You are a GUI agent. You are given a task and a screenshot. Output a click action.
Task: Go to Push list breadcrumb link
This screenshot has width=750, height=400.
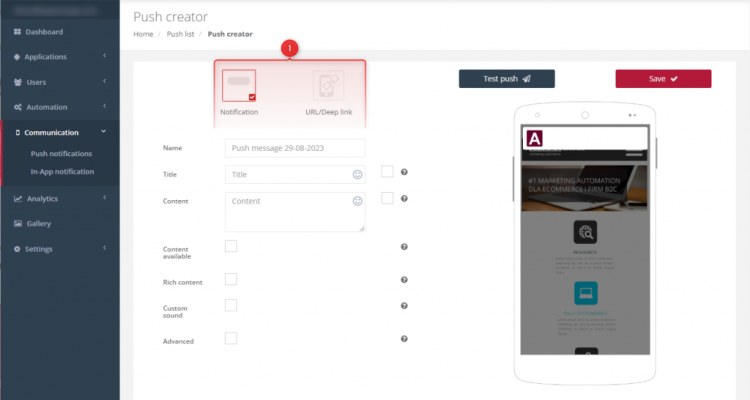coord(180,34)
